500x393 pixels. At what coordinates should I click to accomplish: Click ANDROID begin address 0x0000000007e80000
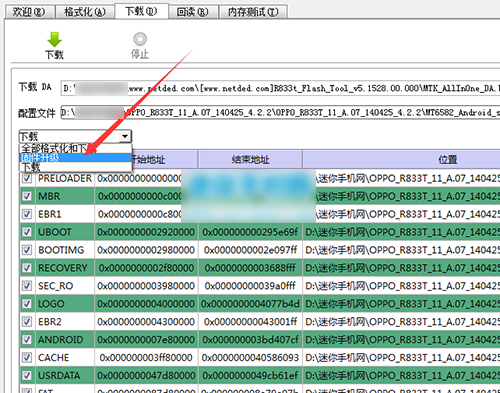(x=146, y=340)
